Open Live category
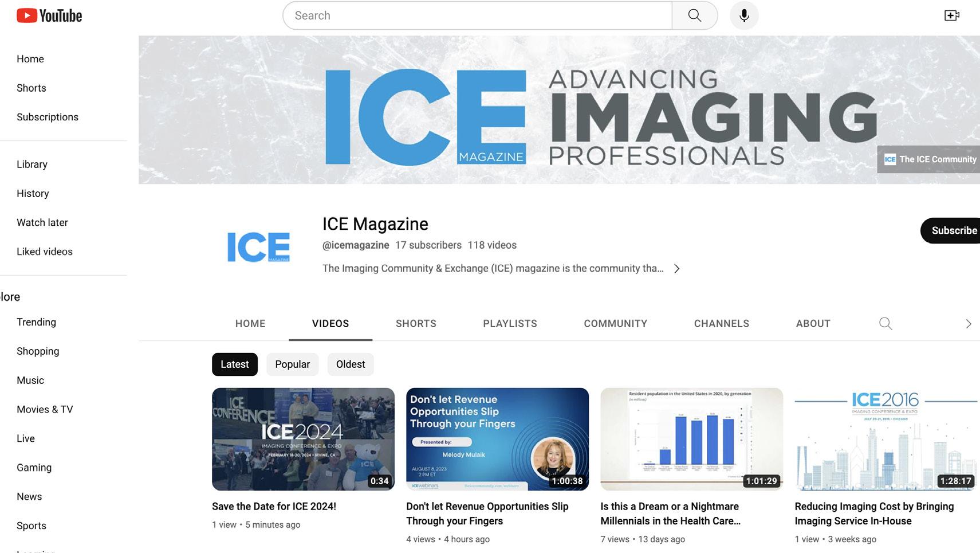 click(26, 438)
